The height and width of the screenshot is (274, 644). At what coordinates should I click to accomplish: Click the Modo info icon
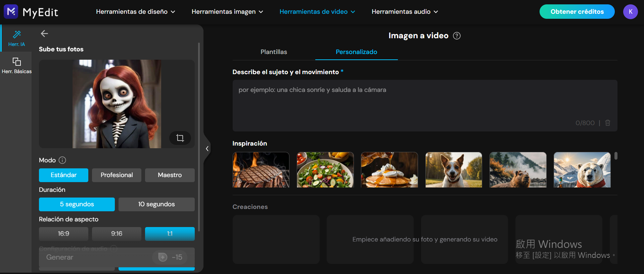tap(62, 160)
